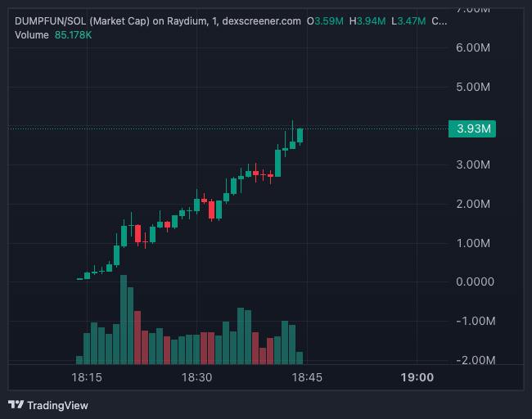Select the tallest green volume bar
Viewport: 532px width, 419px height.
tap(124, 319)
